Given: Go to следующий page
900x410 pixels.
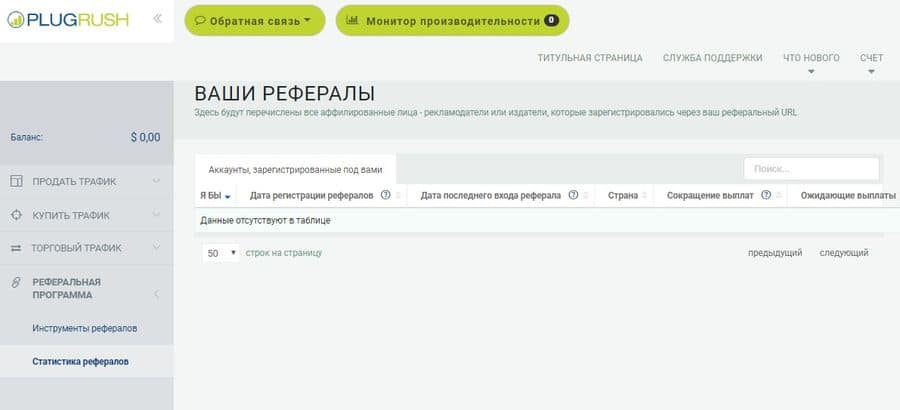Looking at the screenshot, I should (x=844, y=253).
